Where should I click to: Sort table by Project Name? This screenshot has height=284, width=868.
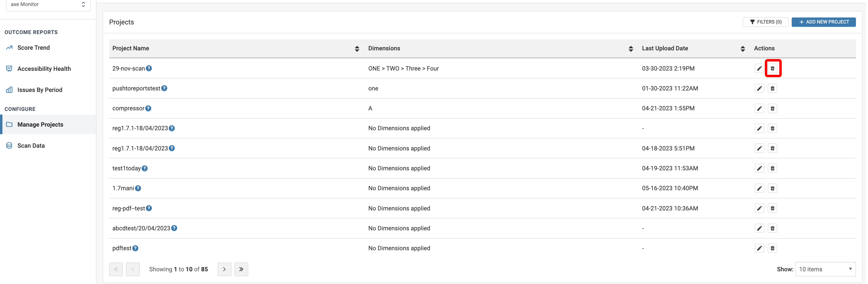click(x=357, y=49)
